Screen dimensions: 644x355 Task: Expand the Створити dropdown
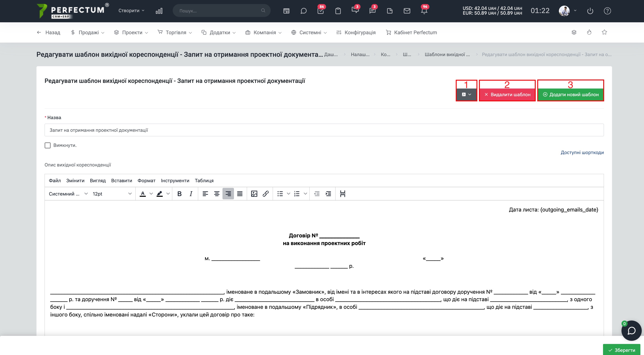[x=131, y=11]
